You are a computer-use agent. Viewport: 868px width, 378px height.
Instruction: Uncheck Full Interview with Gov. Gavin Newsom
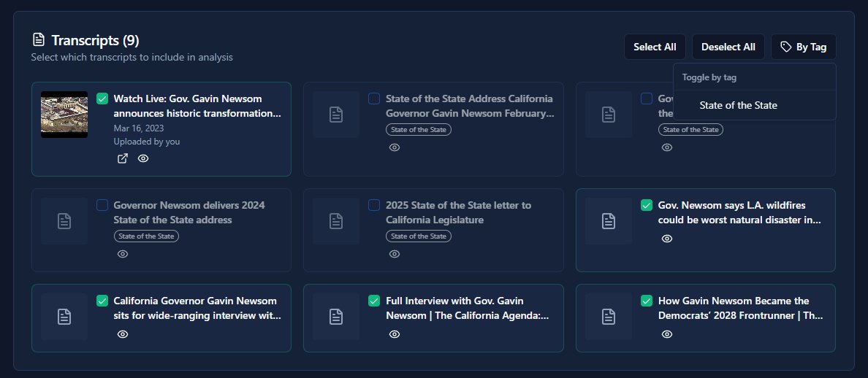[374, 301]
